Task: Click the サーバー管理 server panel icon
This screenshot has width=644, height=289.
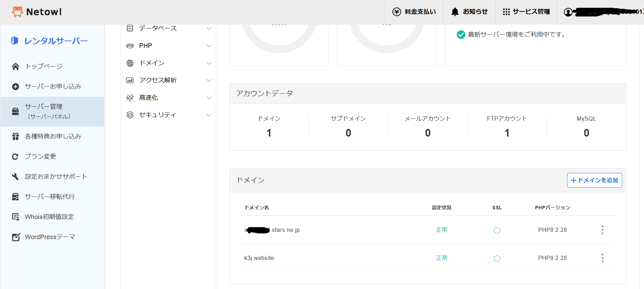Action: pos(16,111)
